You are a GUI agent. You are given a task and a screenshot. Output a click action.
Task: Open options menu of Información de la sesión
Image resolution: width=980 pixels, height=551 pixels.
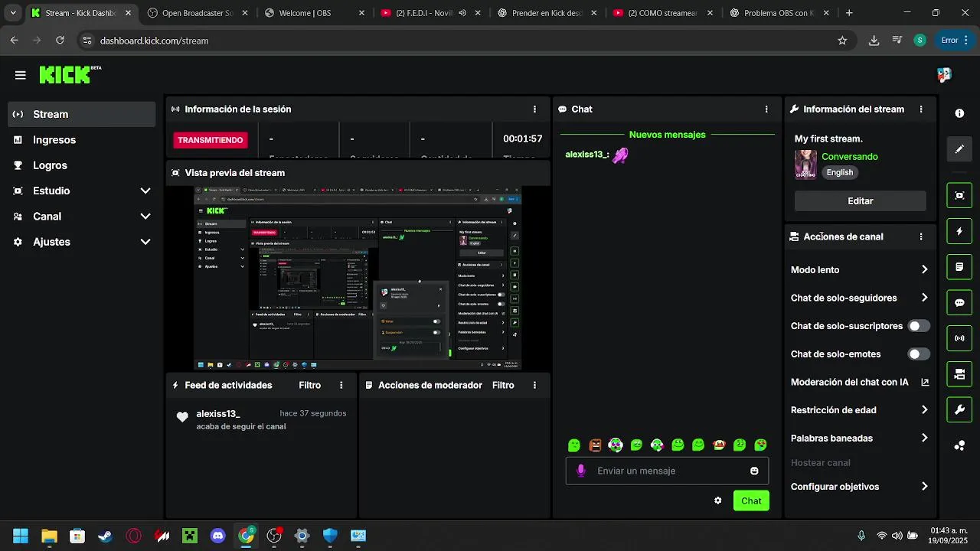[534, 109]
